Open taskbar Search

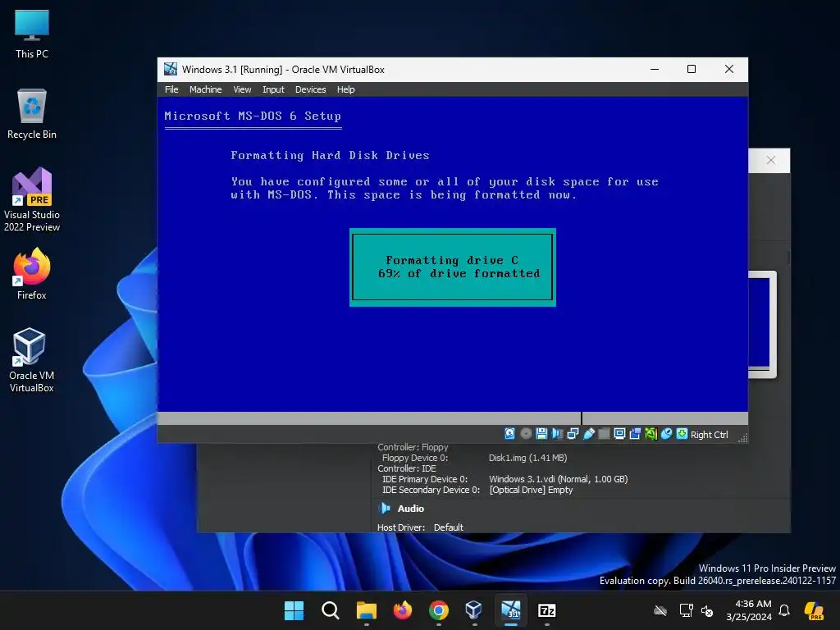330,610
